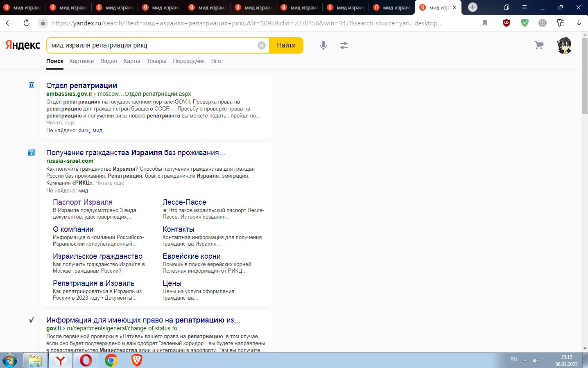Open the tab collections icon in title bar

click(x=507, y=7)
